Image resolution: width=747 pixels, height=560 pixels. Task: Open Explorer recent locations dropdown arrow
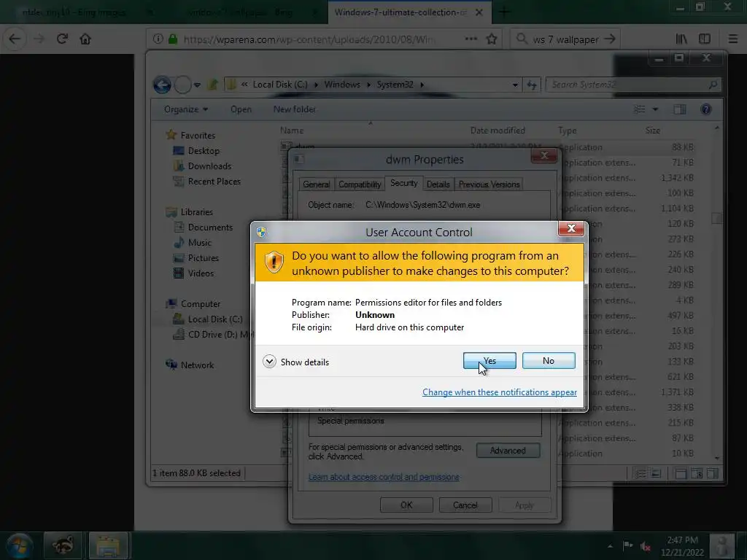point(197,85)
